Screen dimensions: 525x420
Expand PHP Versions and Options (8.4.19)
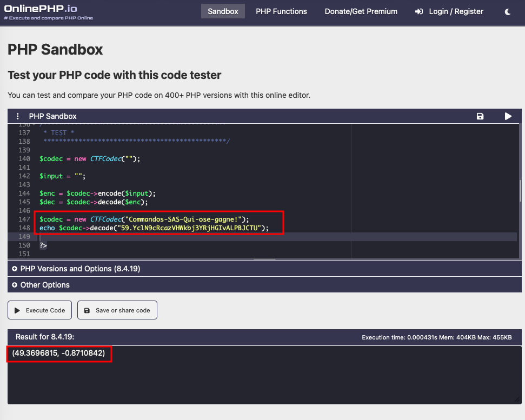pos(264,269)
